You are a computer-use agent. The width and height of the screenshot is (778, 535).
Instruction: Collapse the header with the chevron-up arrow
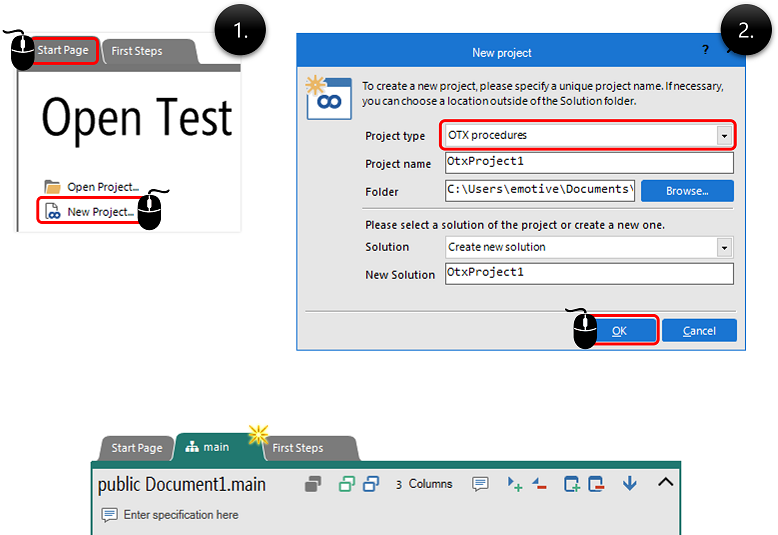click(x=665, y=483)
